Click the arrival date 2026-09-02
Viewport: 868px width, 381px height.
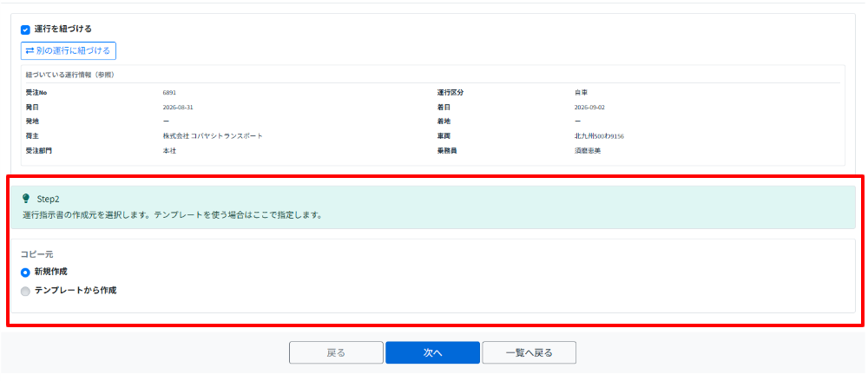589,107
